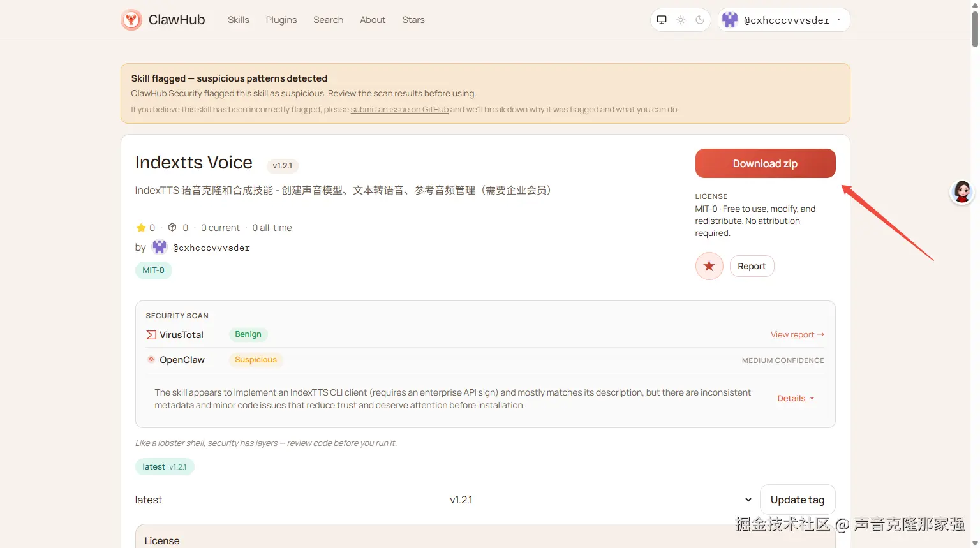Open the Skills nav item

click(239, 20)
